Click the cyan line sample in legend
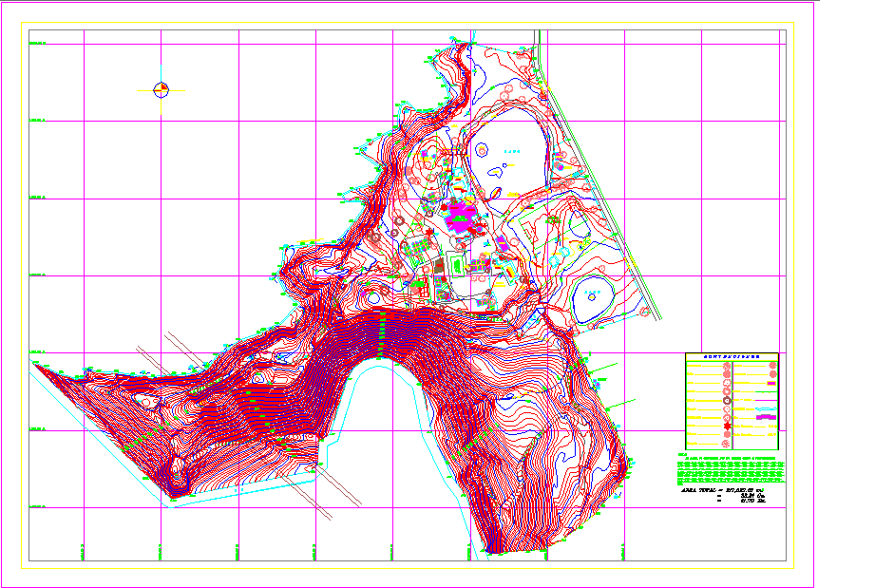 click(x=766, y=408)
